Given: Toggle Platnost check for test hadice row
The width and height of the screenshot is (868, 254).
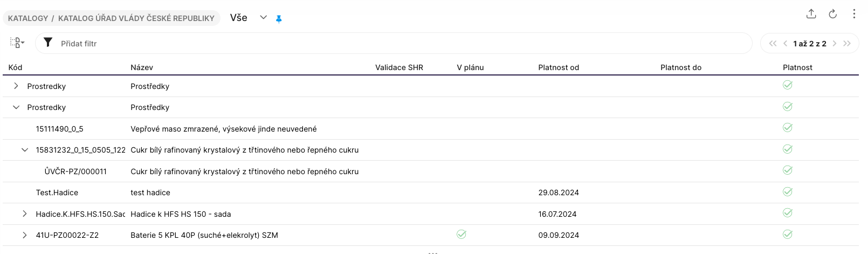Looking at the screenshot, I should coord(788,192).
